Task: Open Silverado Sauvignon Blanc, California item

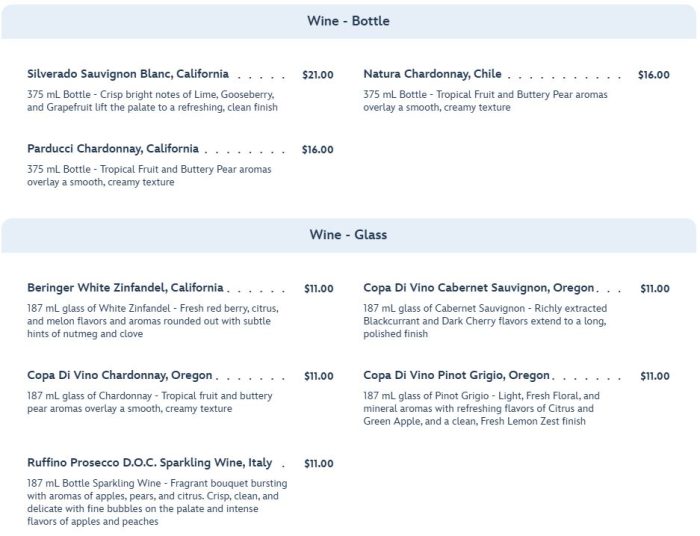Action: click(x=128, y=74)
